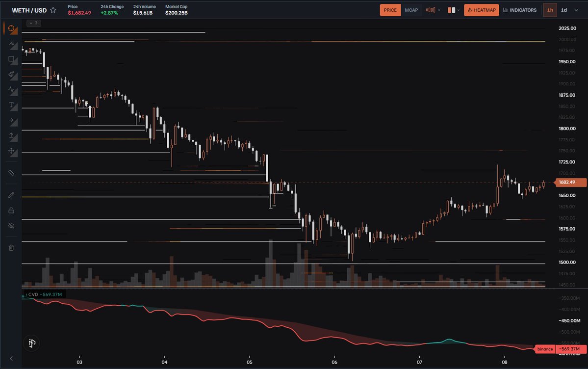The image size is (588, 369).
Task: Switch chart to MCAP mode
Action: click(411, 10)
